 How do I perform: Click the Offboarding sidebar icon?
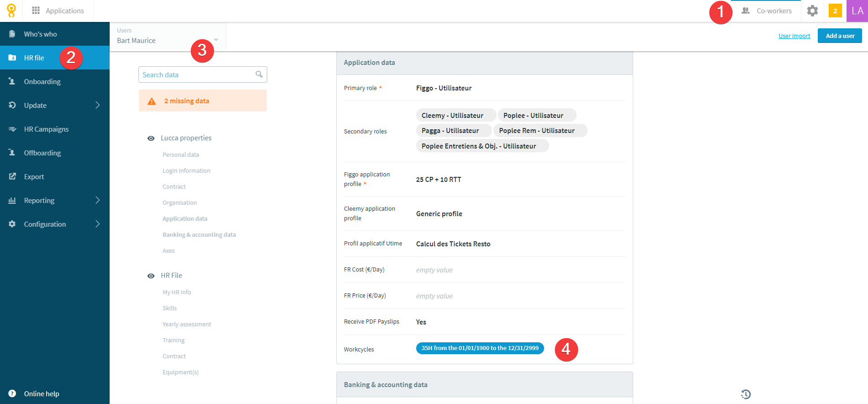[x=12, y=153]
